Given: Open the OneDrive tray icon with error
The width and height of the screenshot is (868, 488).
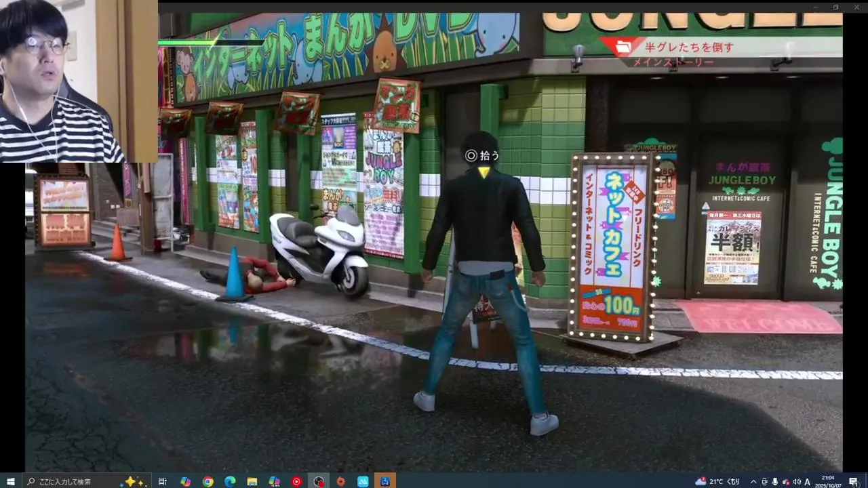Looking at the screenshot, I should 785,481.
